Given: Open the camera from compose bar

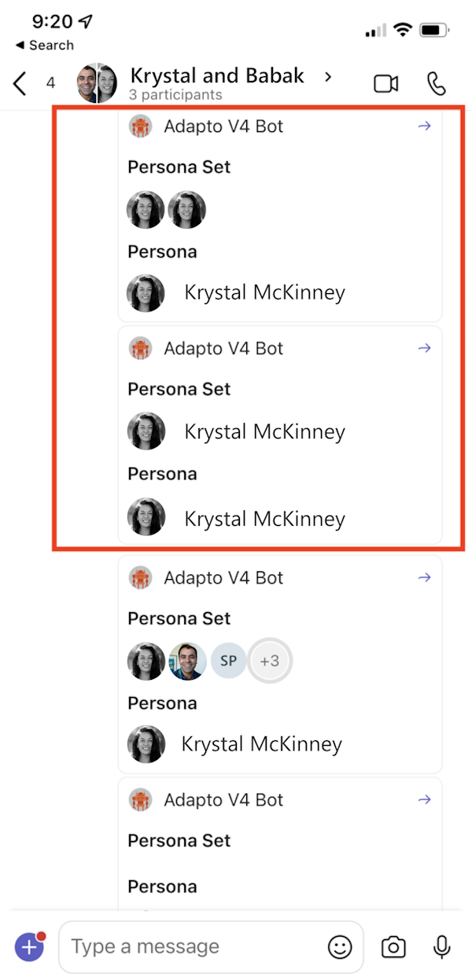Looking at the screenshot, I should coord(393,947).
